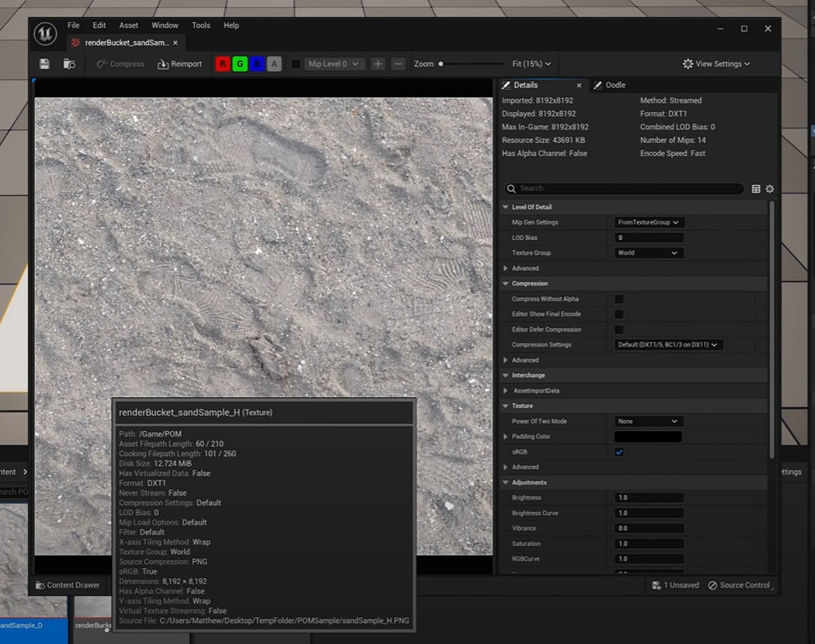This screenshot has height=644, width=815.
Task: Click the grid view icon beside the search bar
Action: [755, 188]
